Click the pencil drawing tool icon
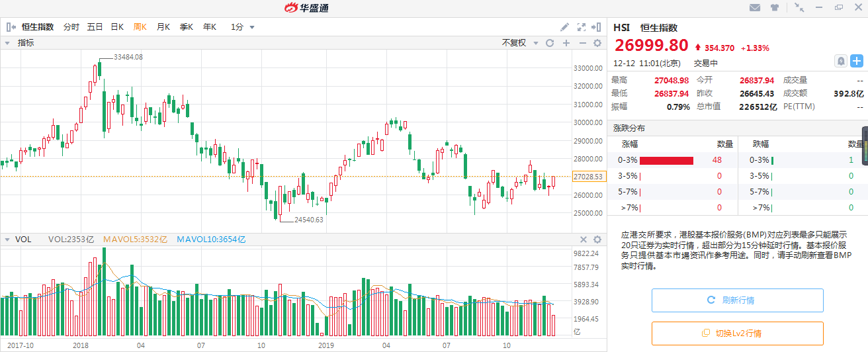Screen dimensions: 868x352 (564, 27)
